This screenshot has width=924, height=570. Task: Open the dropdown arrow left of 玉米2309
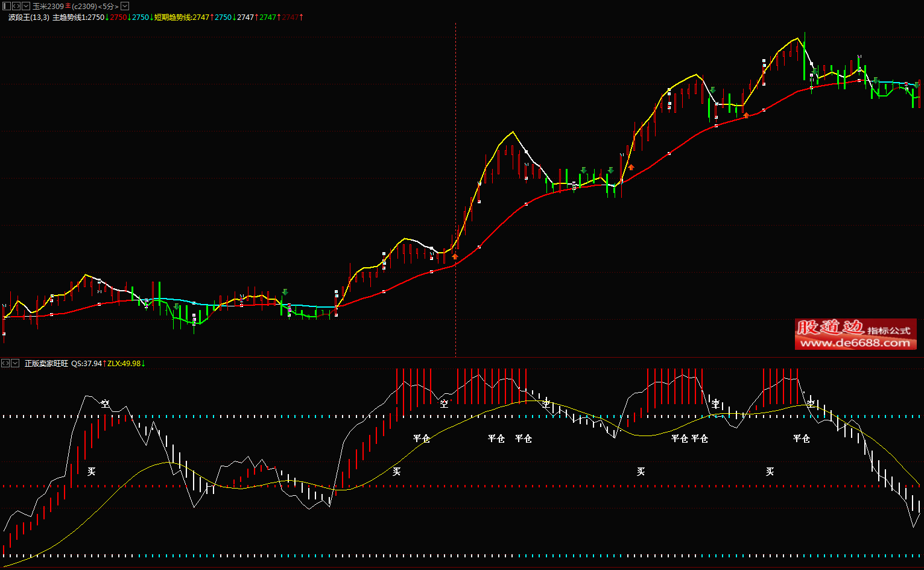[26, 6]
